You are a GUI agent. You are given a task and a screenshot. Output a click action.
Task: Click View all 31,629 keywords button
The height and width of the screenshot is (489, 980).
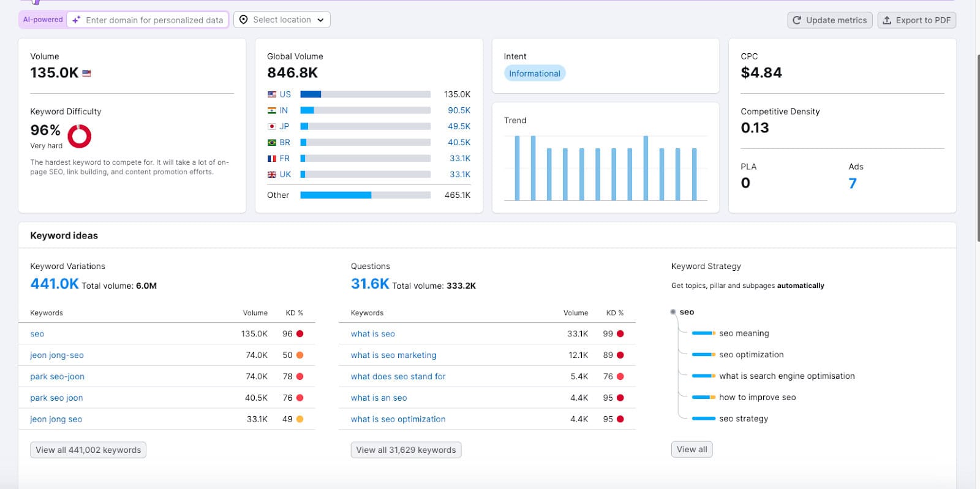coord(405,450)
